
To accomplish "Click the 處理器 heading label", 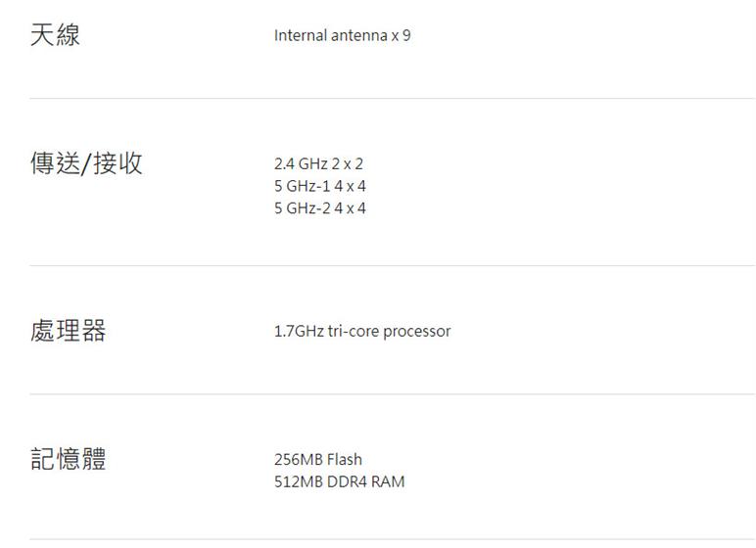I will click(x=68, y=331).
